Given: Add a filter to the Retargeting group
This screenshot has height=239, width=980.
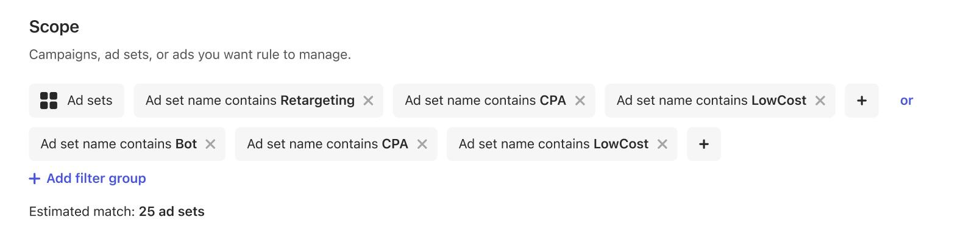Looking at the screenshot, I should click(862, 101).
